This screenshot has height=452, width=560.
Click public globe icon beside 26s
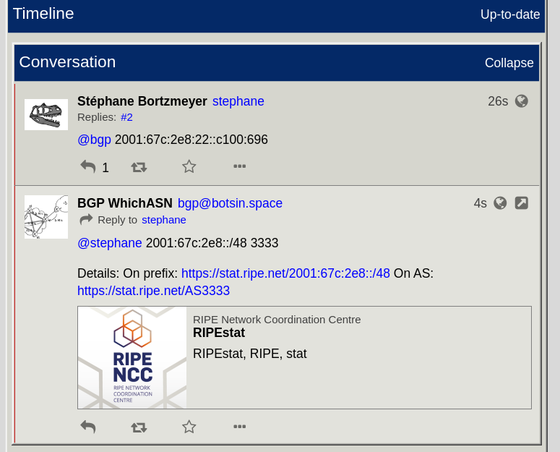coord(521,101)
